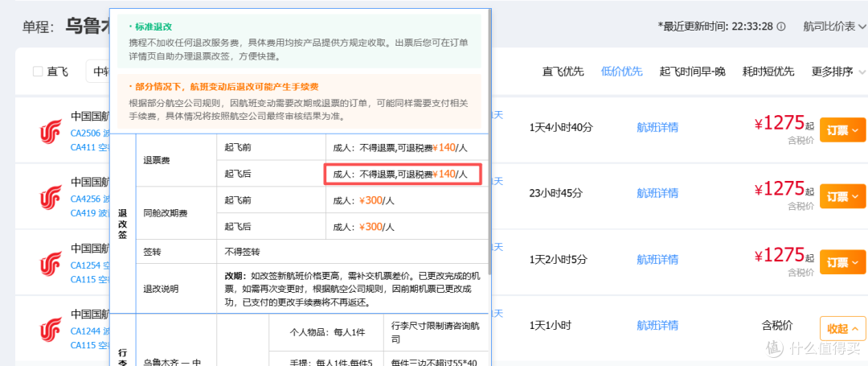868x366 pixels.
Task: Sort results by 直飞优先
Action: tap(563, 72)
